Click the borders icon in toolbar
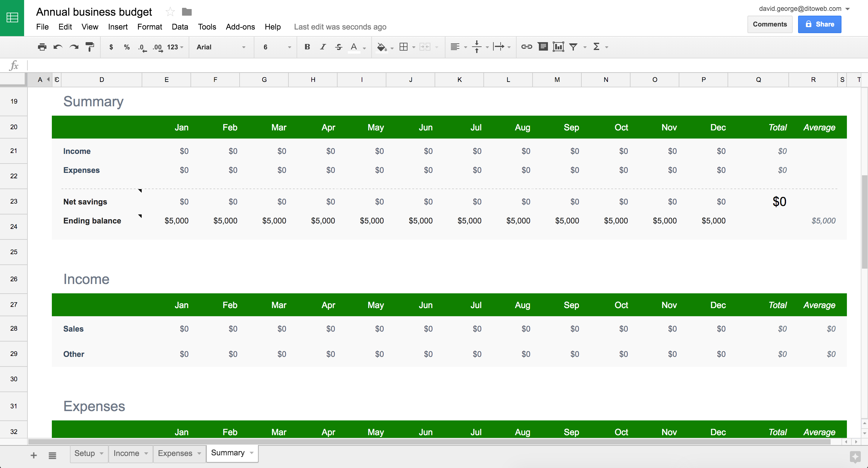The height and width of the screenshot is (468, 868). [x=404, y=47]
